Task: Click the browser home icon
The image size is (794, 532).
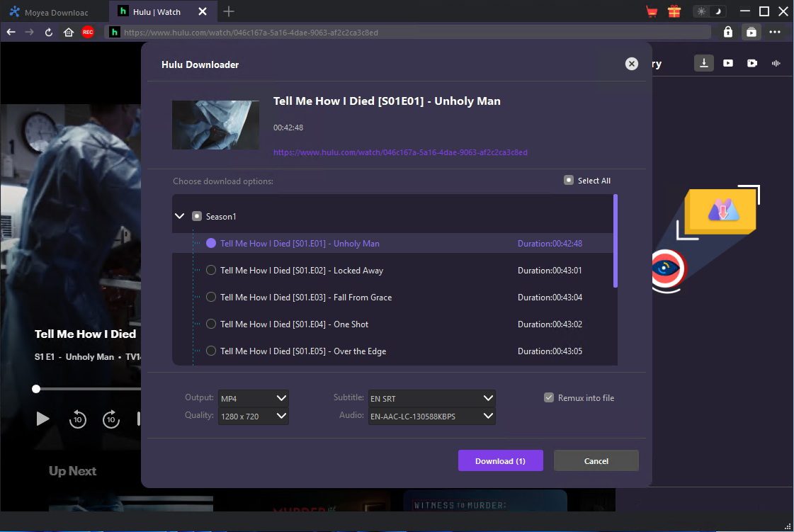Action: click(x=69, y=32)
